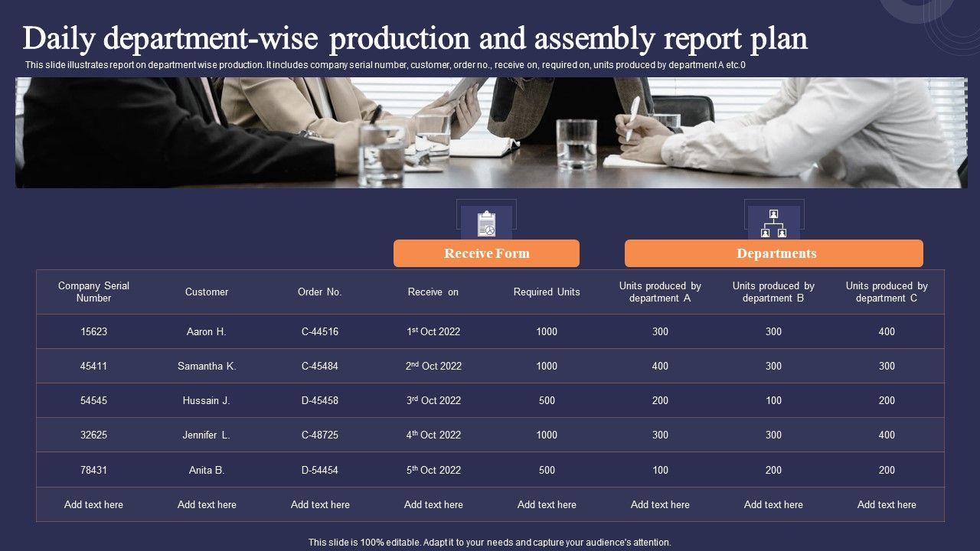This screenshot has width=980, height=551.
Task: Click the date 2nd Oct 2022
Action: pos(433,366)
